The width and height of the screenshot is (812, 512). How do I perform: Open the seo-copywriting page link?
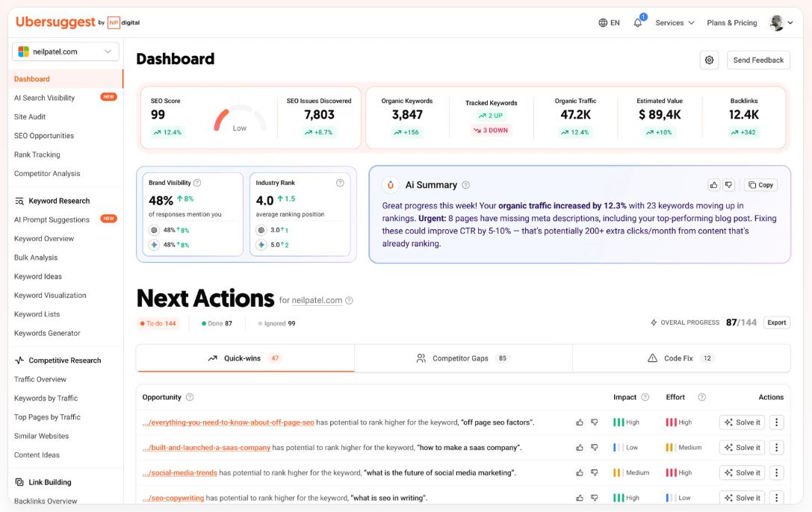point(173,498)
